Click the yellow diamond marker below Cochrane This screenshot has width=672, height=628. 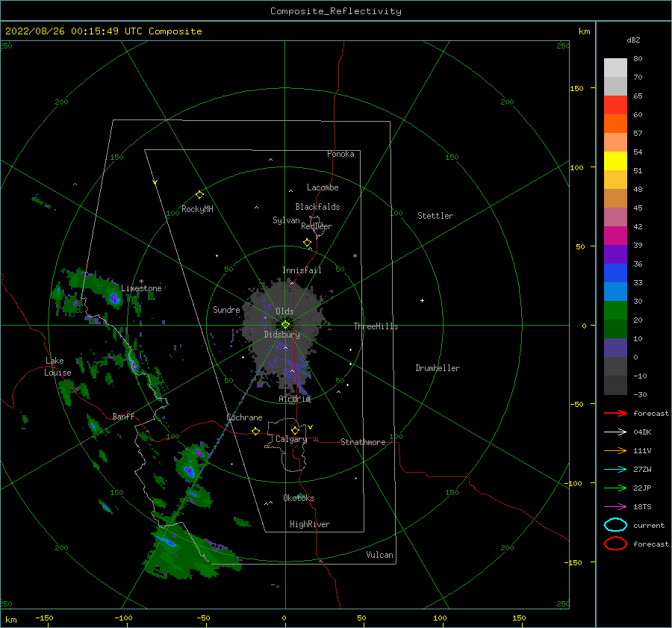pos(256,431)
